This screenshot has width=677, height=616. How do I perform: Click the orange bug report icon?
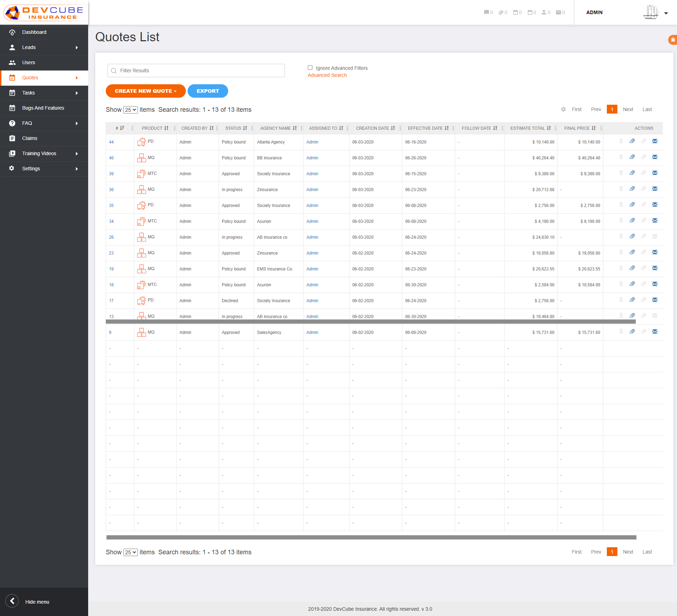coord(673,40)
